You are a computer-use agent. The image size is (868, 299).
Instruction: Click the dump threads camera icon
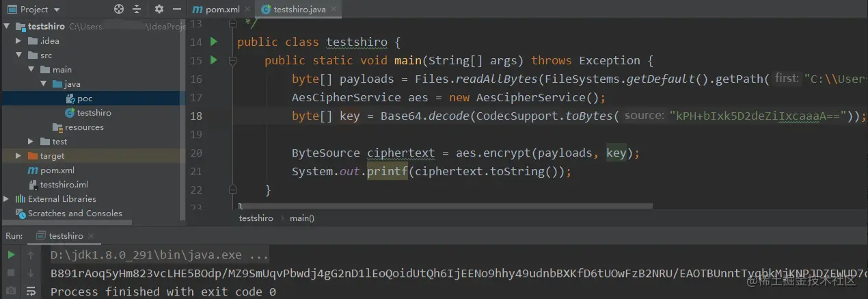point(12,291)
